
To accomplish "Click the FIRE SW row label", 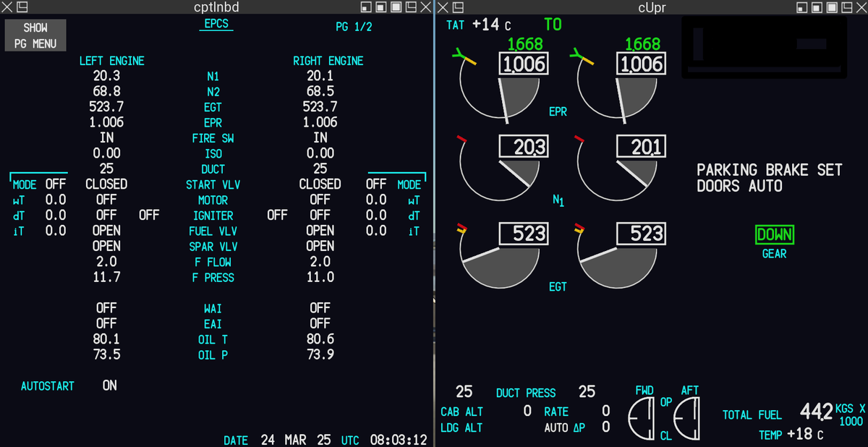I will 213,138.
